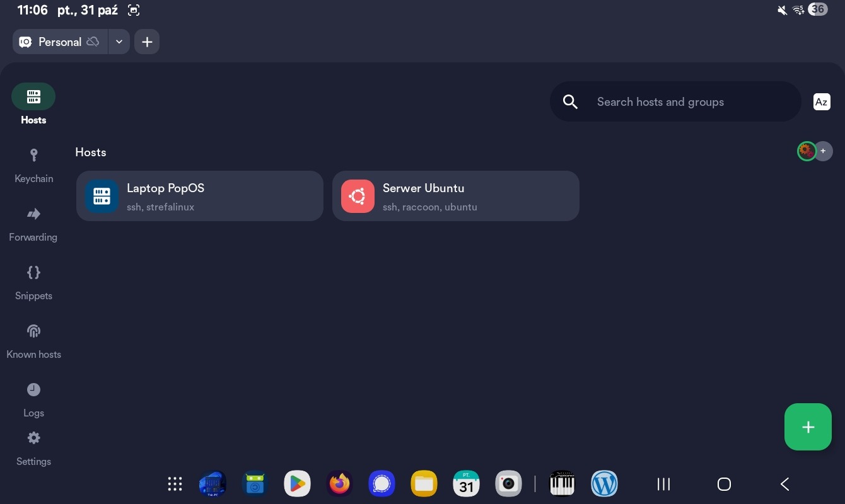845x504 pixels.
Task: Click the team member avatar icon
Action: click(806, 151)
